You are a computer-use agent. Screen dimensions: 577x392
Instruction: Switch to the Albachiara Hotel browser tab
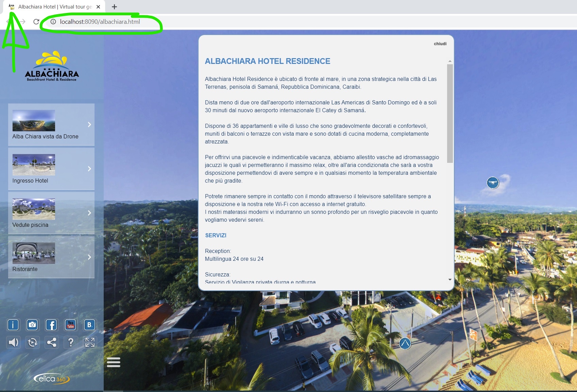pyautogui.click(x=54, y=7)
